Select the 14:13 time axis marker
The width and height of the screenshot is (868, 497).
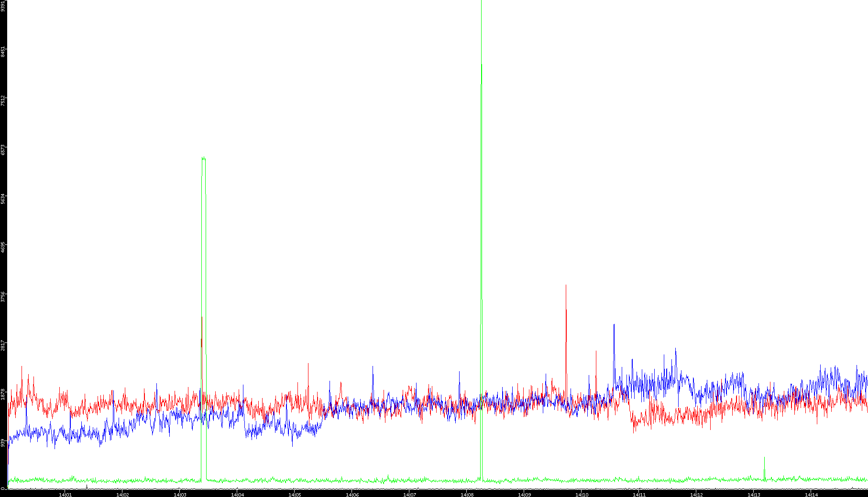tap(754, 495)
